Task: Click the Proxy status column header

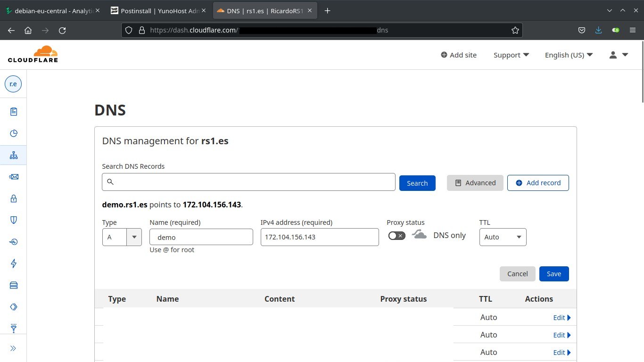Action: point(404,299)
